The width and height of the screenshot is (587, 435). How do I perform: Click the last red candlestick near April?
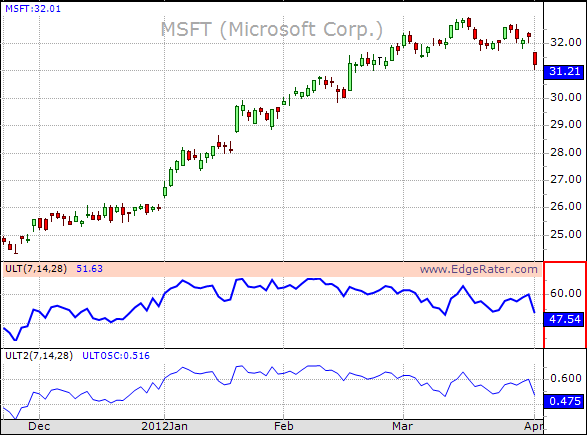535,60
